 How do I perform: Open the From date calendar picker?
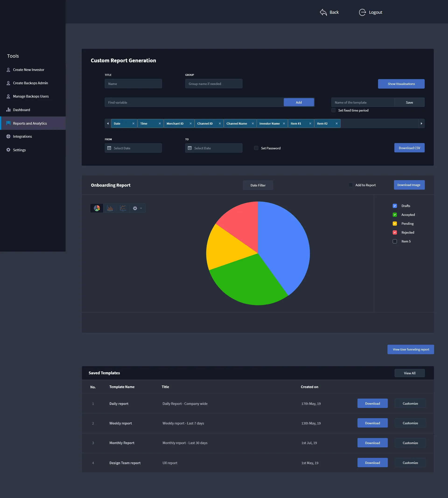pyautogui.click(x=109, y=148)
